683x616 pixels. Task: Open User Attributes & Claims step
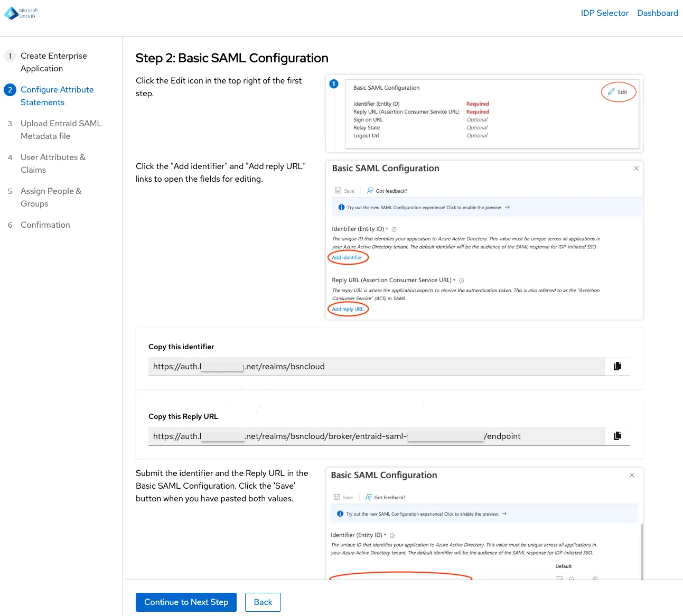(53, 164)
